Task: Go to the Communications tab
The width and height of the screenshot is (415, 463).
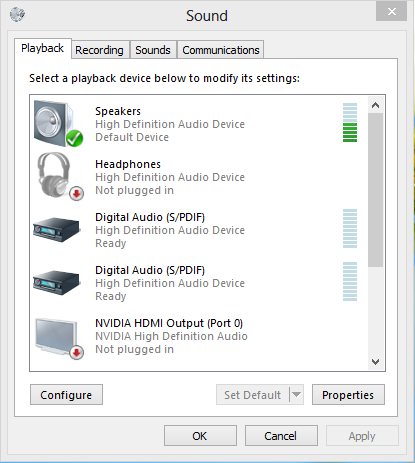Action: (221, 50)
